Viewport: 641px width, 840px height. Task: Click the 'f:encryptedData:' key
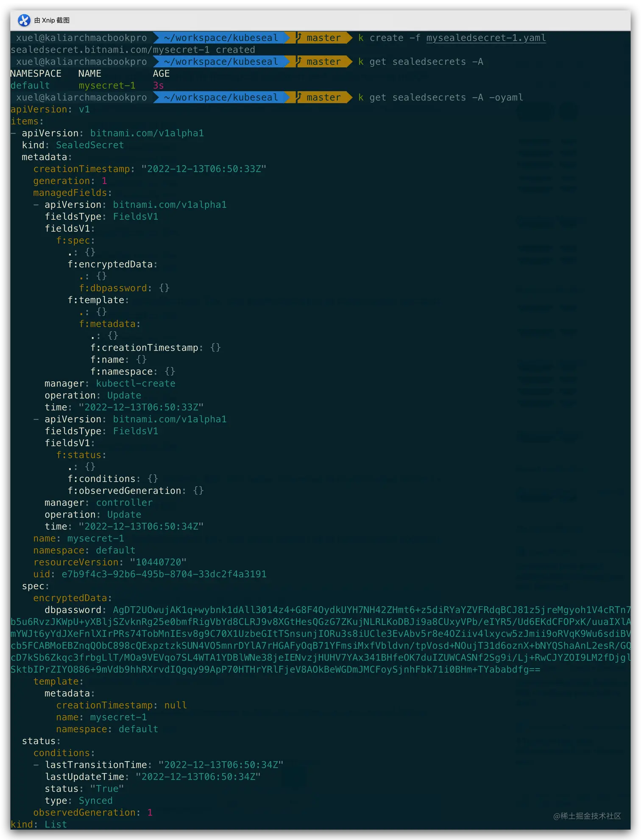coord(112,264)
